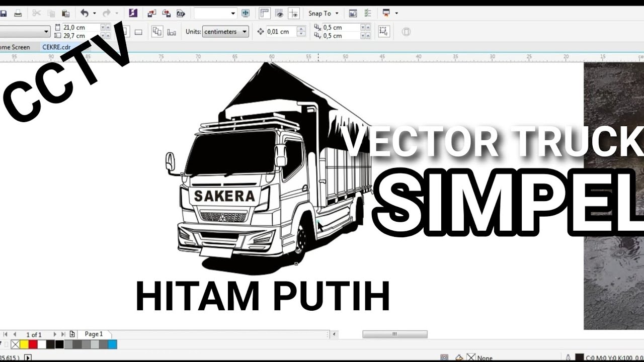The width and height of the screenshot is (644, 362).
Task: Open the Zoom levels dropdown
Action: coord(233,14)
